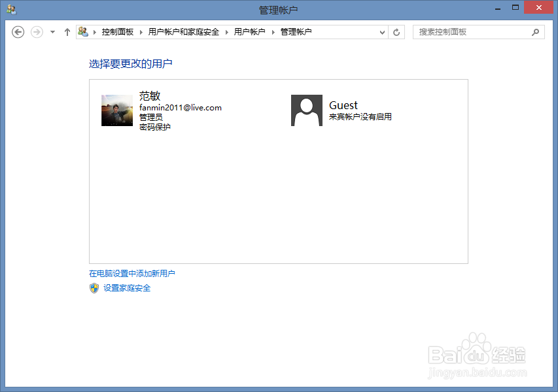This screenshot has width=558, height=392.
Task: Open the 范敏 account name
Action: point(150,95)
